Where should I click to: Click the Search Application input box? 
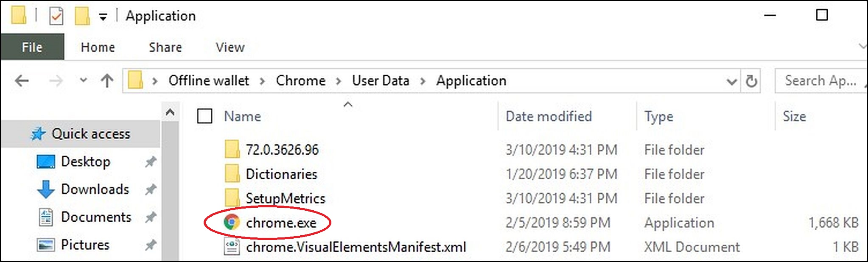pyautogui.click(x=820, y=81)
